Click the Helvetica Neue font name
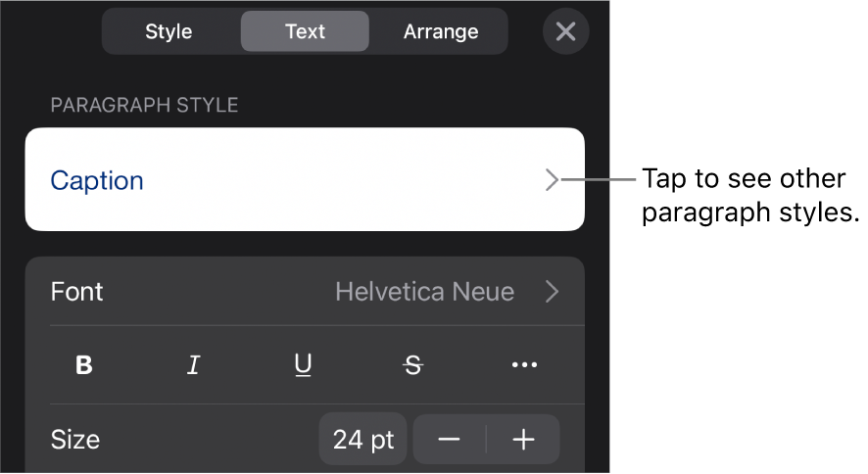Image resolution: width=868 pixels, height=474 pixels. coord(424,292)
